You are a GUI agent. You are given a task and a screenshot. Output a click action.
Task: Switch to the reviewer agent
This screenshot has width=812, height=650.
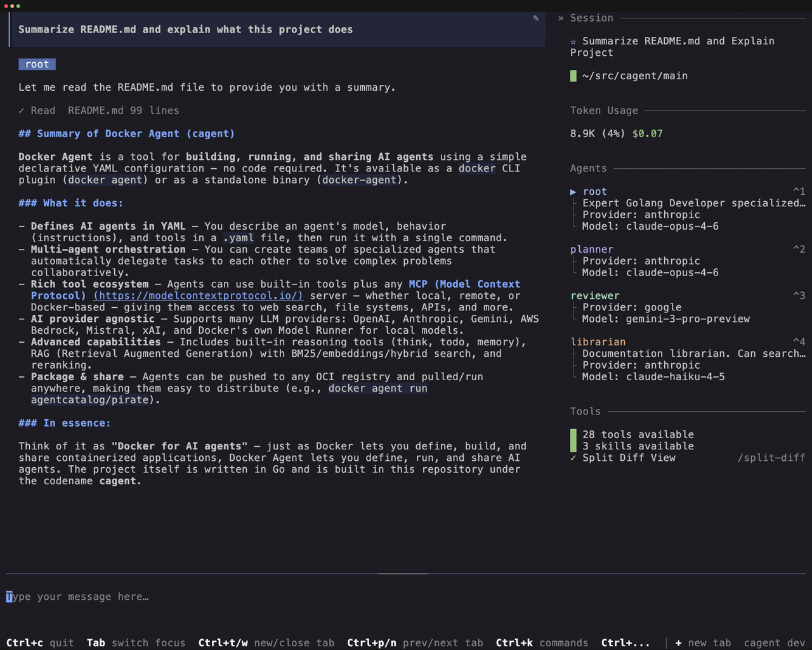[595, 296]
